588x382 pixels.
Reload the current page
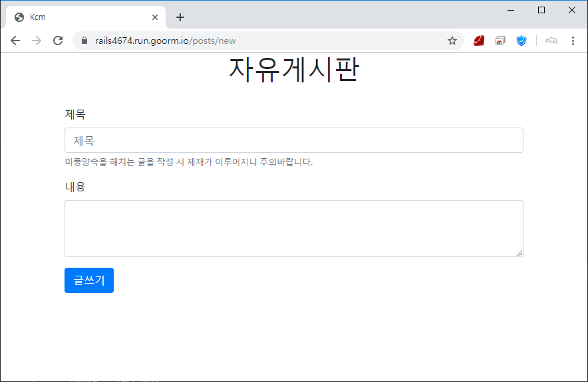click(58, 41)
